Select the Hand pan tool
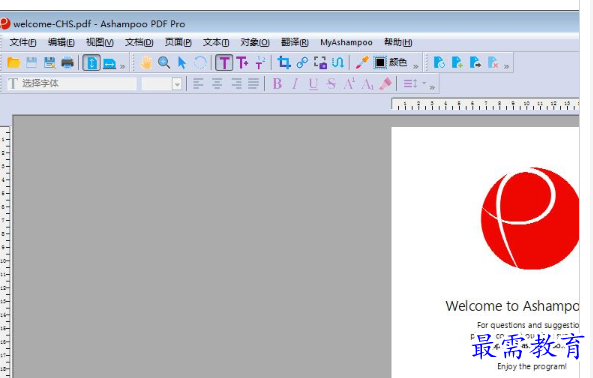The height and width of the screenshot is (378, 593). click(146, 62)
